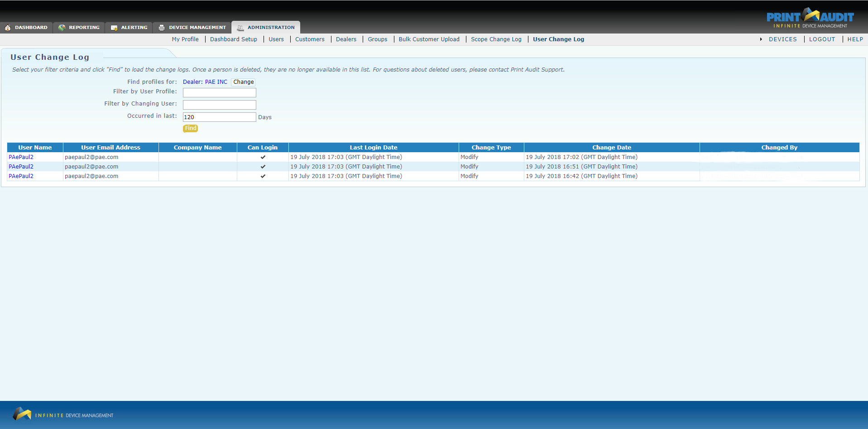Click email paepaul2@pae.com in 16:42 row
The image size is (868, 429).
click(x=91, y=176)
